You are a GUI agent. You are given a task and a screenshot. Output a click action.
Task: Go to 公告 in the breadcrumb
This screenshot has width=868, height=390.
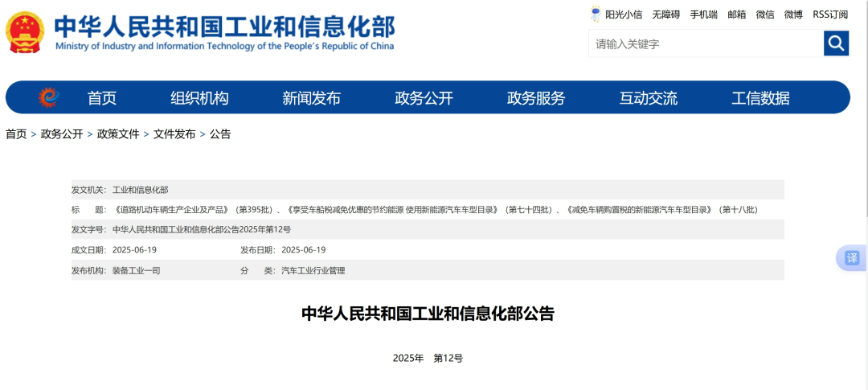pyautogui.click(x=219, y=134)
